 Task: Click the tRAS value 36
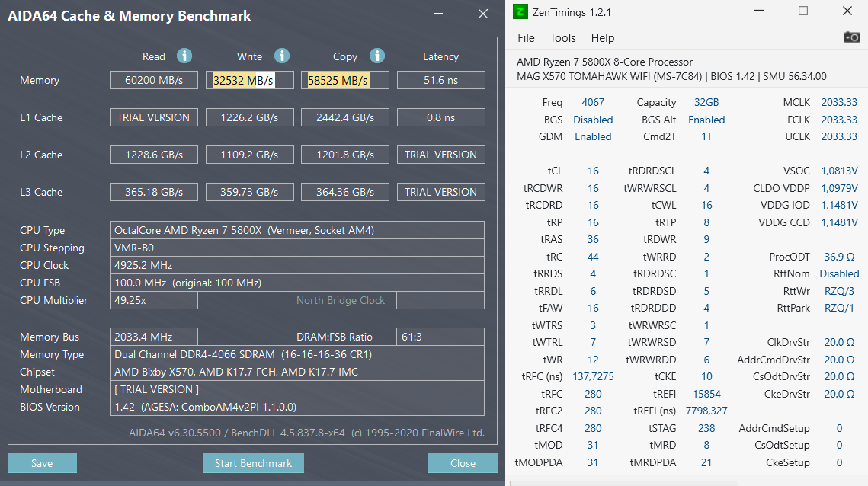[x=593, y=240]
